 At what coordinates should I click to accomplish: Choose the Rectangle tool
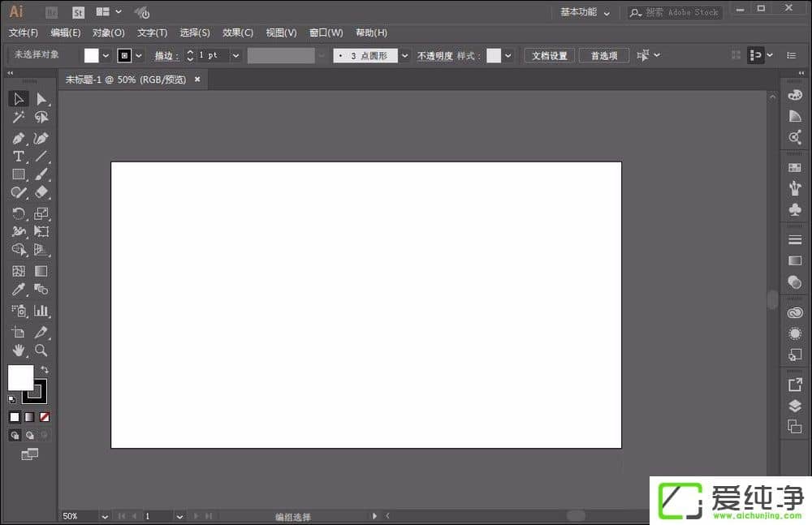(x=18, y=174)
